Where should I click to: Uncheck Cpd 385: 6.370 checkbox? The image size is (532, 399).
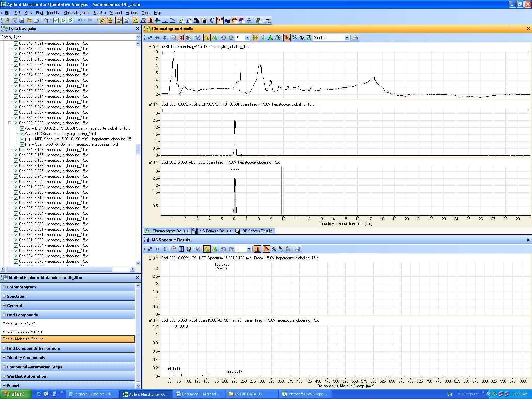[x=16, y=261]
